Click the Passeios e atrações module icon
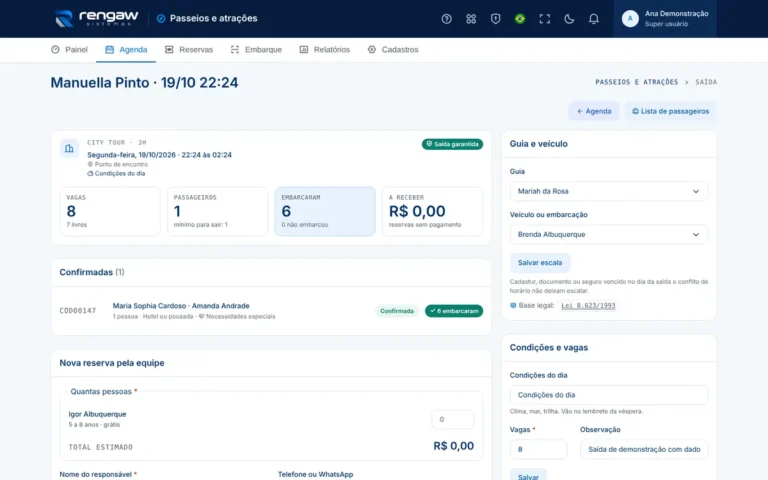Screen dimensions: 768x480 pyautogui.click(x=161, y=19)
